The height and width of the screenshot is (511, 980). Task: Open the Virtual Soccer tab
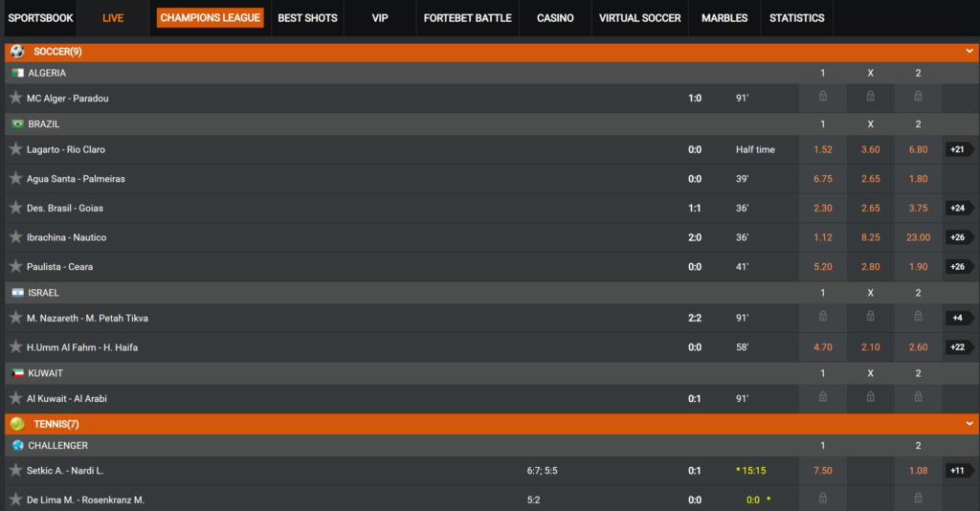pyautogui.click(x=640, y=18)
